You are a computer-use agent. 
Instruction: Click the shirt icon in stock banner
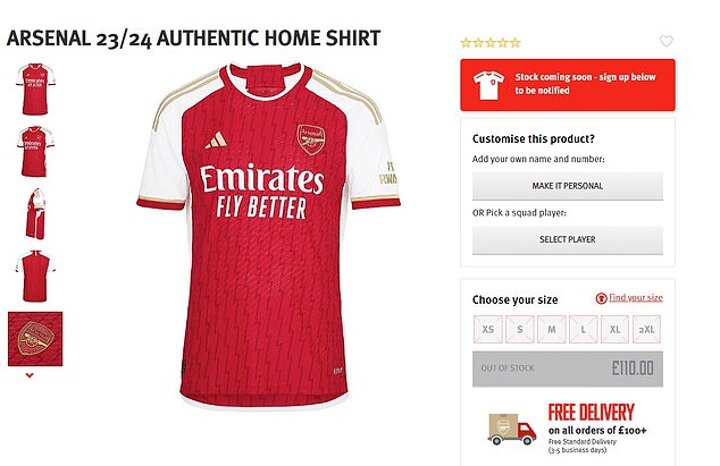[491, 84]
